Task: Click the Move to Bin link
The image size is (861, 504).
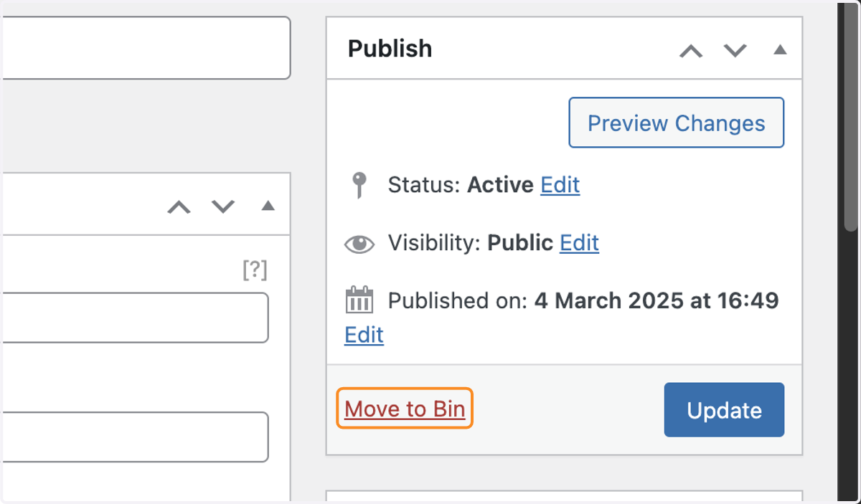Action: click(x=405, y=409)
